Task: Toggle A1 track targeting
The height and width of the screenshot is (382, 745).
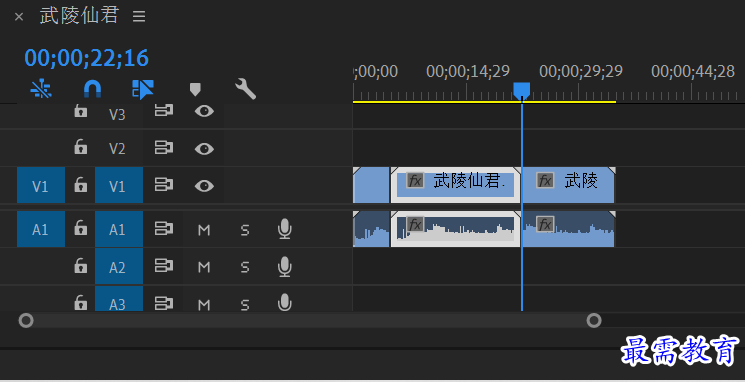Action: [119, 229]
